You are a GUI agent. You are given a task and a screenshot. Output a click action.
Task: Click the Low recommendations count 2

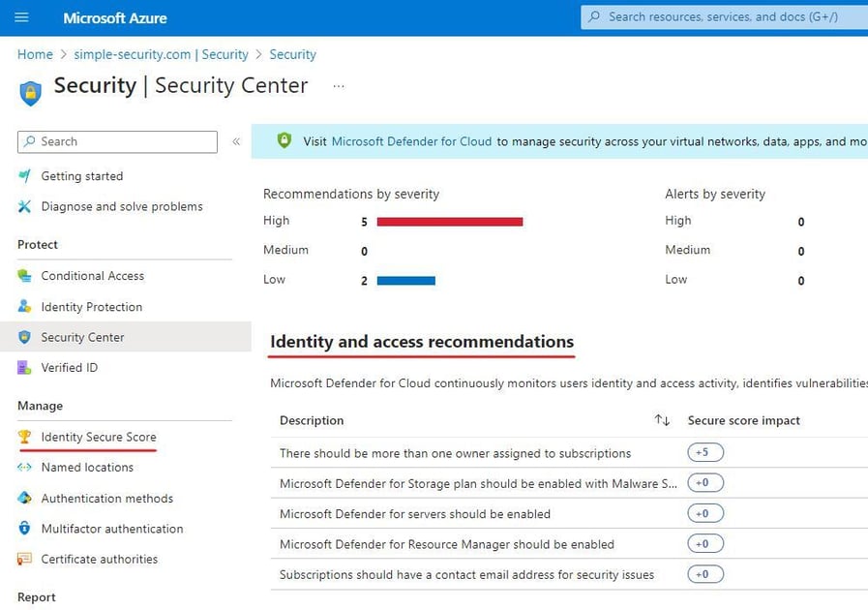click(364, 281)
